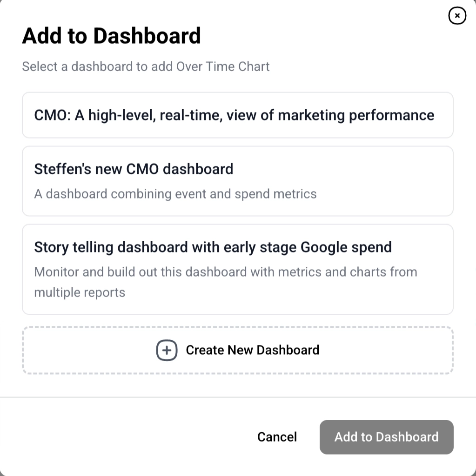476x476 pixels.
Task: Click the "Select a dashboard" subtitle text
Action: (x=146, y=66)
